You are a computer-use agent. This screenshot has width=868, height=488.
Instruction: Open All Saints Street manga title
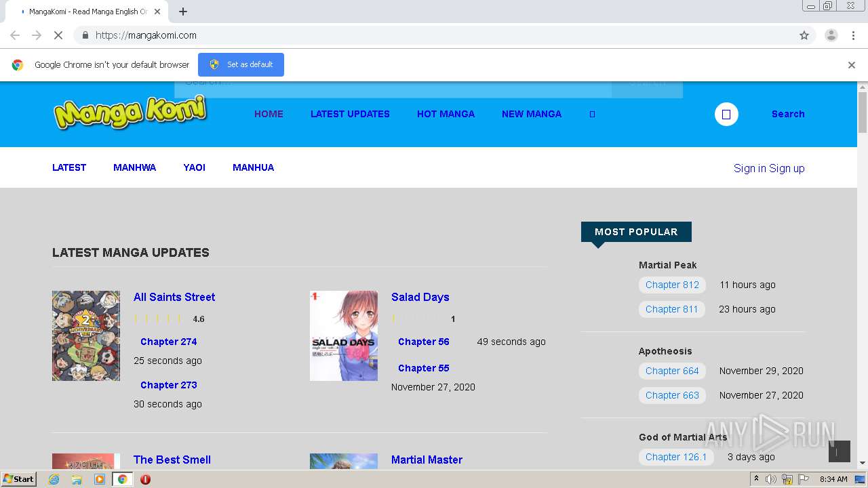point(174,297)
